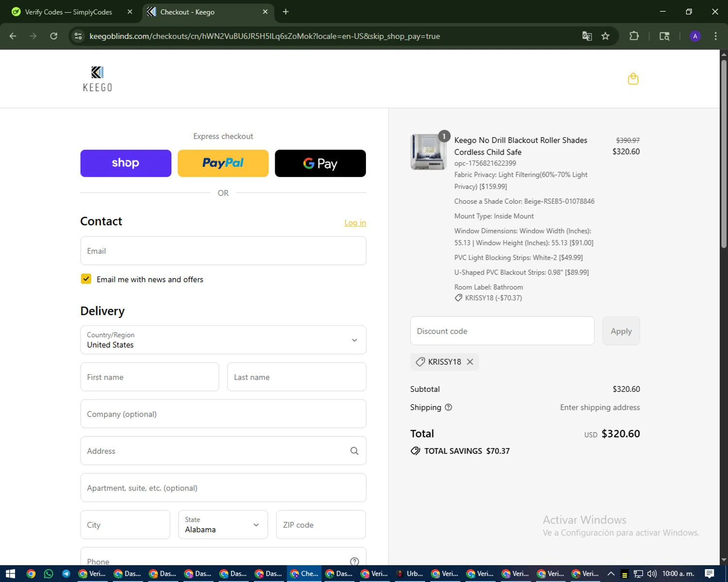Bookmark this page with the star icon
The image size is (728, 582).
click(605, 36)
